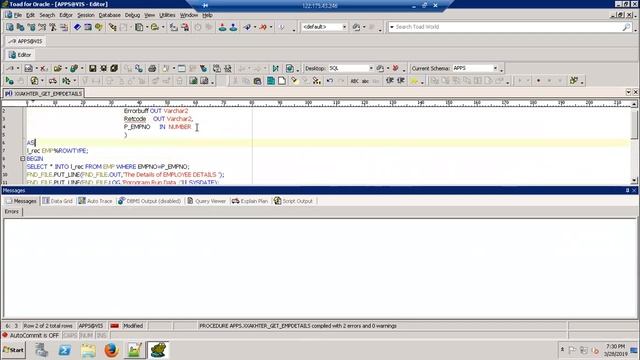Switch to the Data Grid tab
The image size is (640, 360).
coord(58,201)
